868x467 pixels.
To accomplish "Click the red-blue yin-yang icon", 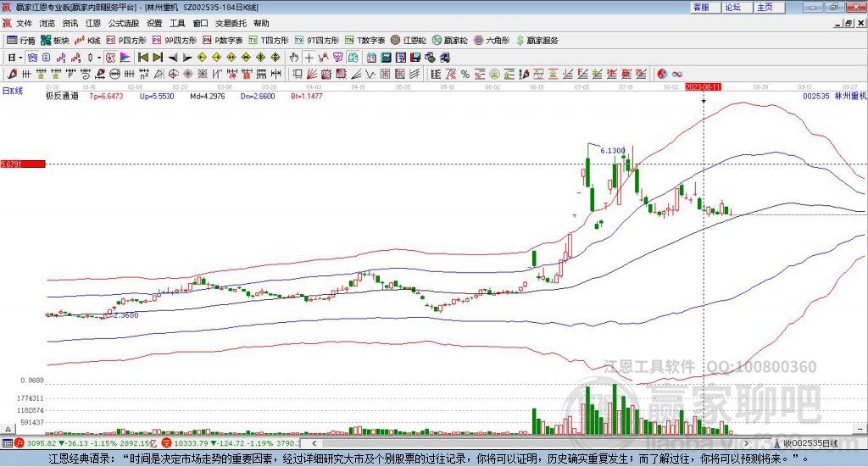I will pos(662,74).
